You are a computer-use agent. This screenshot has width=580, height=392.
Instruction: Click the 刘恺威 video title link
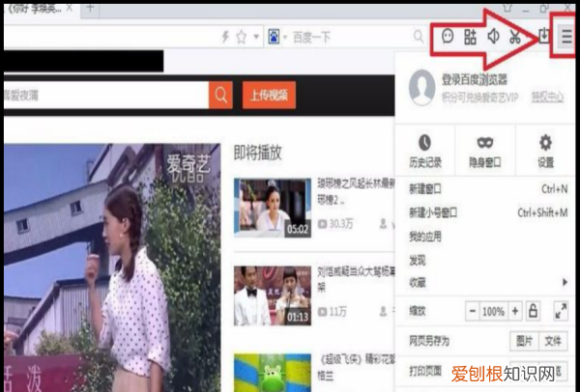(x=356, y=279)
